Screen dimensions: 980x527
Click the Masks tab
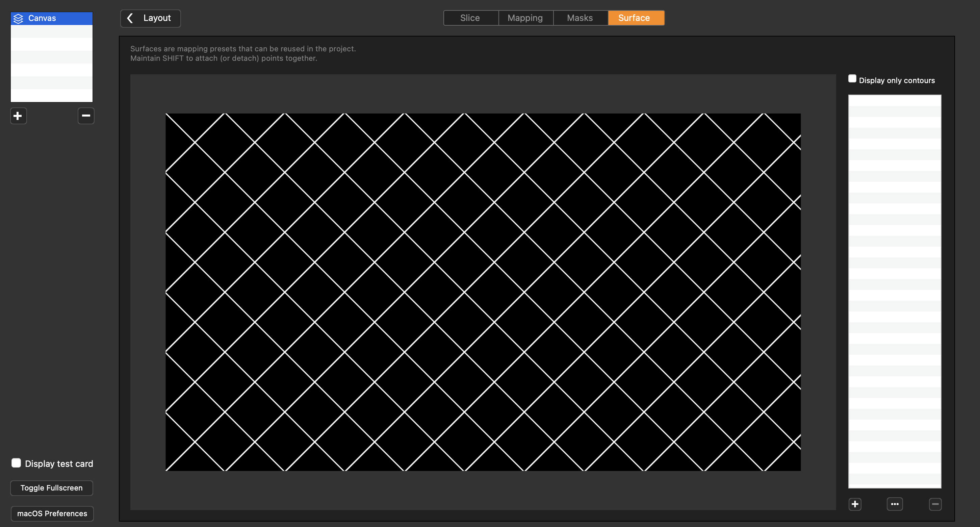580,18
